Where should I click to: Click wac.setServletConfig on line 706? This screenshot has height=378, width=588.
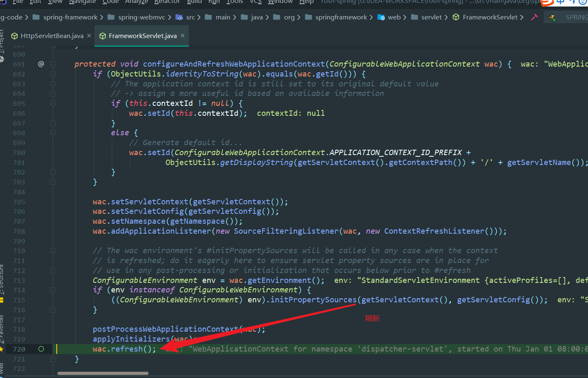click(138, 211)
